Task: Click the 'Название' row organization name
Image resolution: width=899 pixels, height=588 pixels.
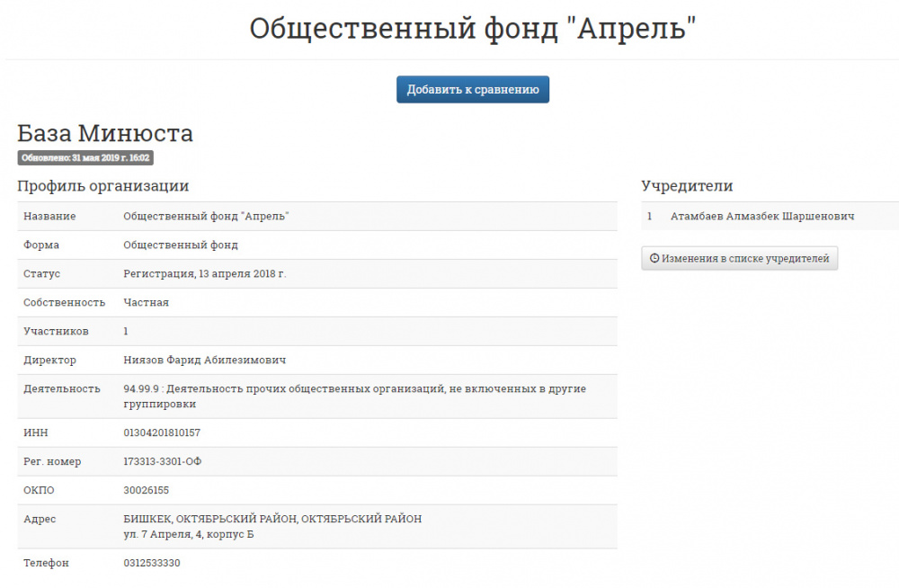Action: coord(206,217)
